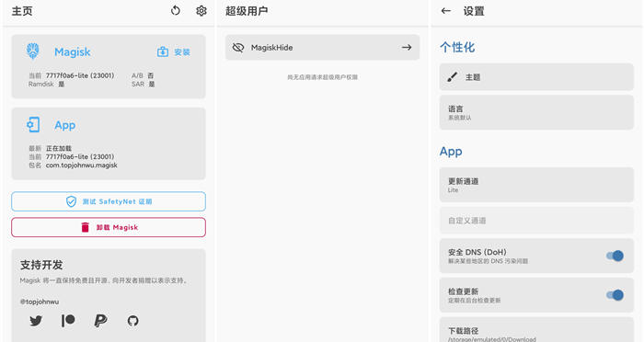Screen dimensions: 644x342
Task: Click the 个性化 section heading
Action: coord(457,47)
